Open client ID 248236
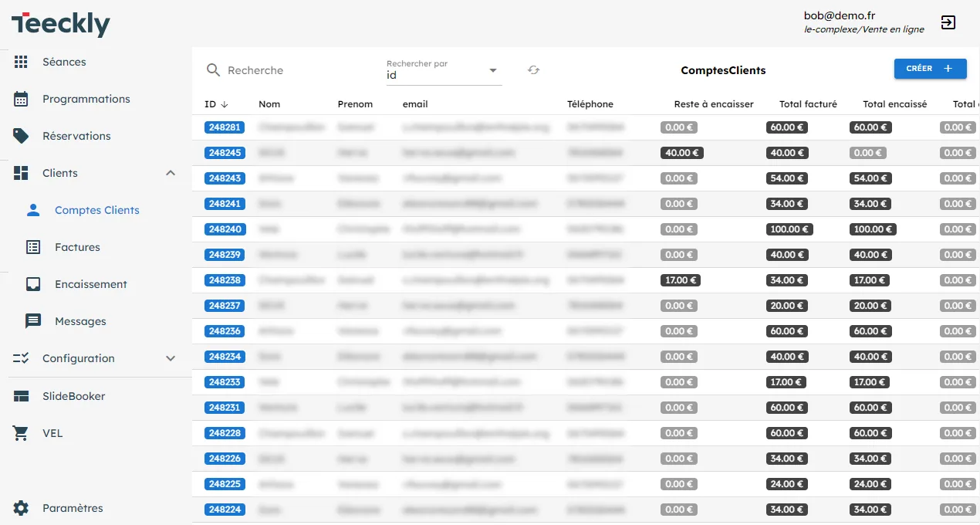The width and height of the screenshot is (980, 525). [225, 331]
